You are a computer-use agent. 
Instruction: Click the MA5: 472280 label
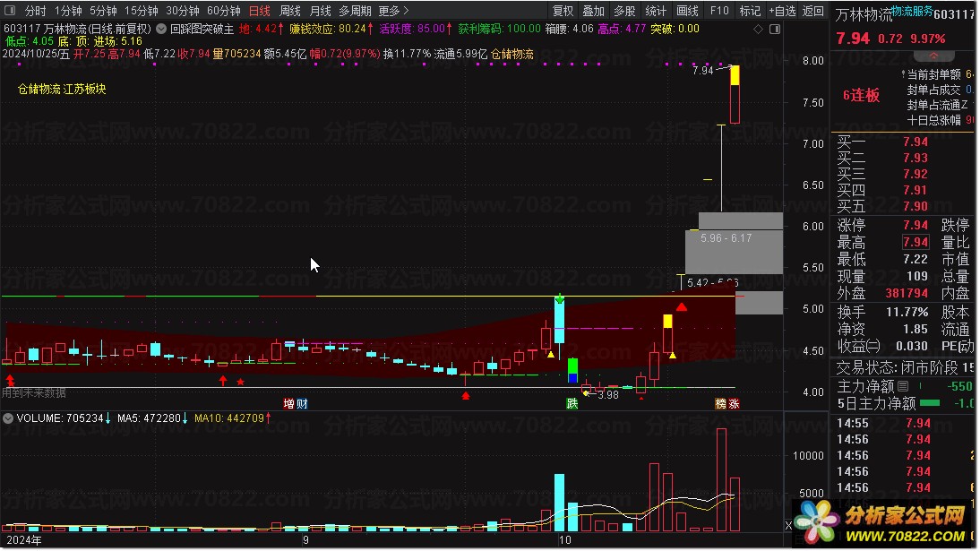coord(150,418)
